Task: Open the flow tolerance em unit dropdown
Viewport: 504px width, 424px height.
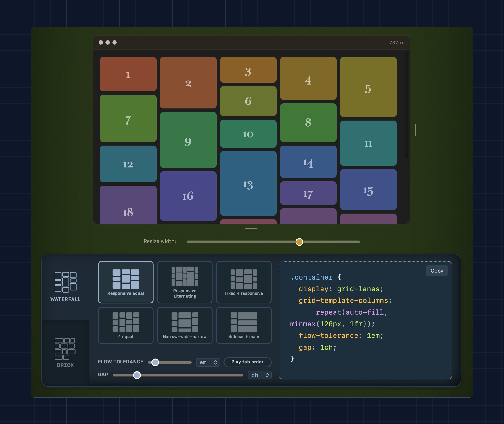Action: (208, 362)
